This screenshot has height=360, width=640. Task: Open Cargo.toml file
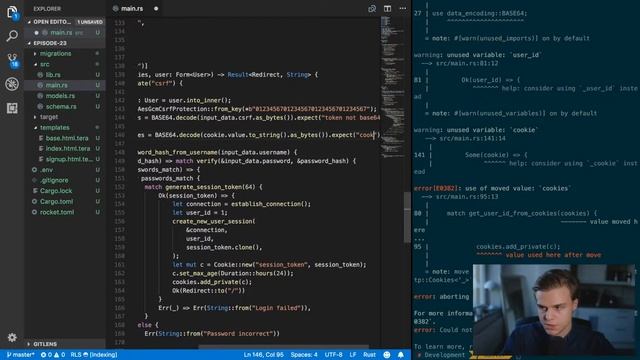56,201
